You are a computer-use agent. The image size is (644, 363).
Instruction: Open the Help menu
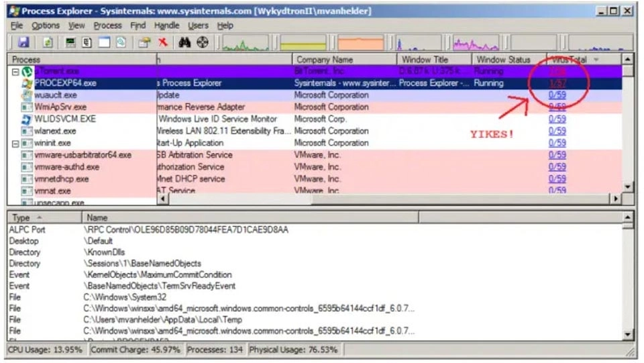225,25
